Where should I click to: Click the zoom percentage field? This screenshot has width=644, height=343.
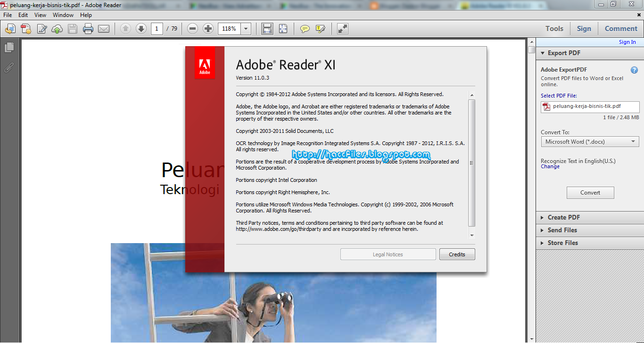pyautogui.click(x=229, y=29)
